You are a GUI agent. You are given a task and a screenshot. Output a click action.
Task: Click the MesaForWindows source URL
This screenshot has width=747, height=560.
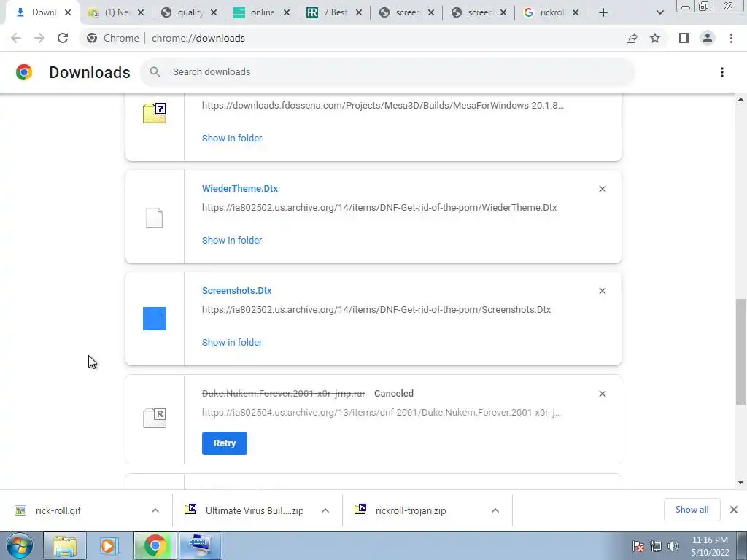tap(383, 105)
